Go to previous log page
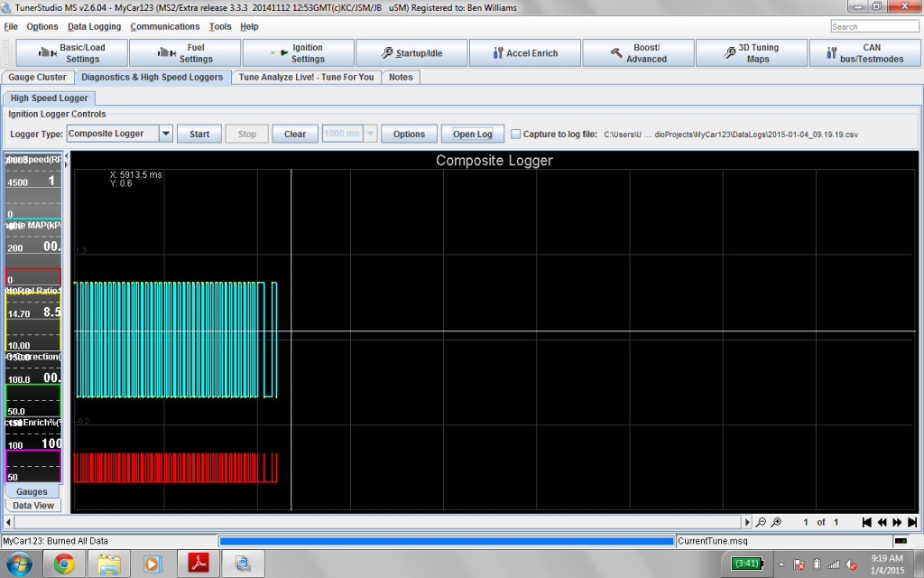 click(882, 522)
